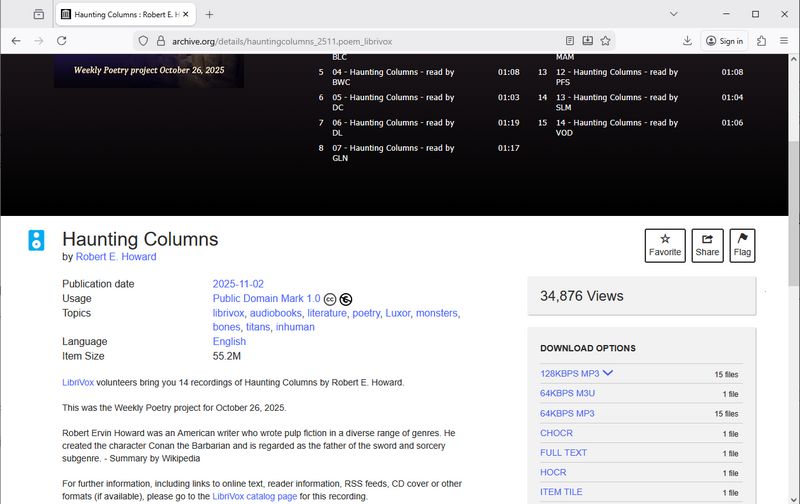Open the Public Domain Mark 1.0 link

[x=266, y=298]
